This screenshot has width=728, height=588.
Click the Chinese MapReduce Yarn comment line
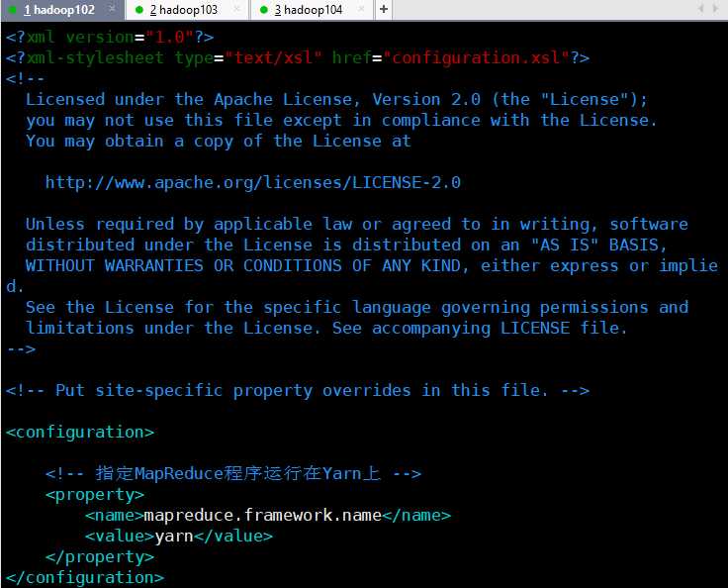click(x=233, y=473)
